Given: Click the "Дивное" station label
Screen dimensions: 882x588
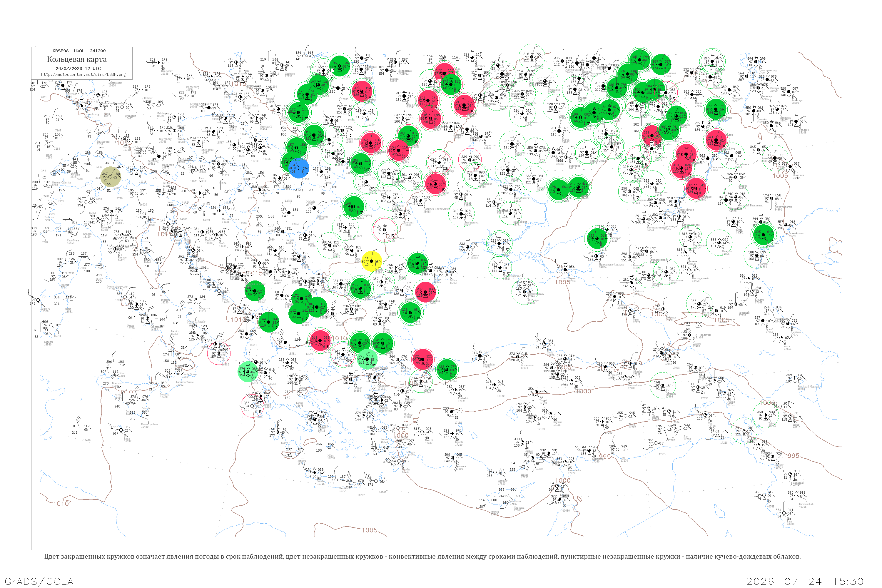Looking at the screenshot, I should coord(692,261).
